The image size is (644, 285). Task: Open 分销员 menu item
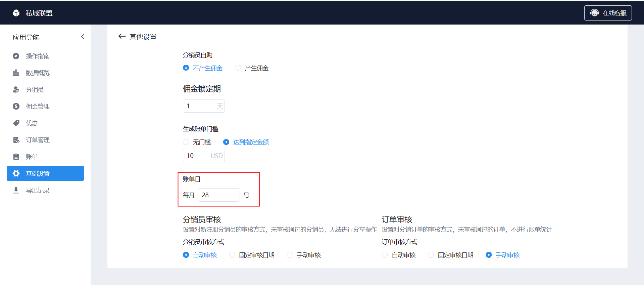point(45,90)
